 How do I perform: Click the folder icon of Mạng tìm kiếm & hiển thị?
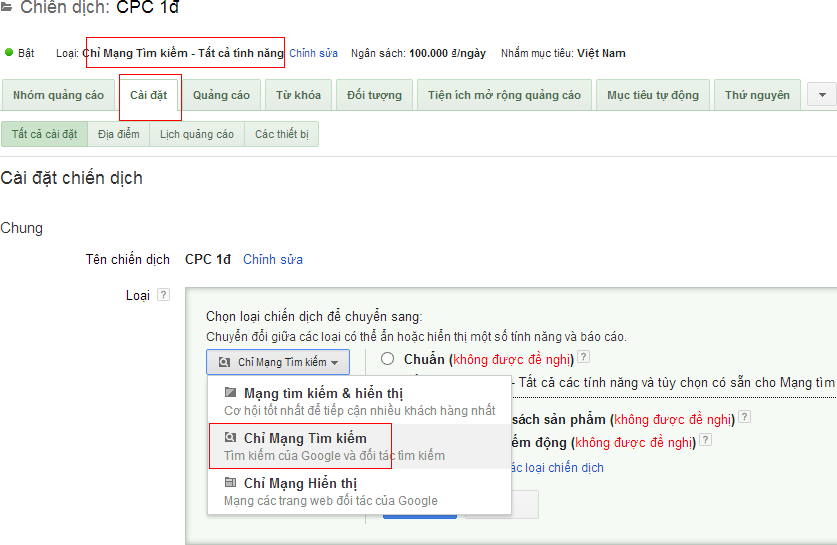tap(230, 393)
